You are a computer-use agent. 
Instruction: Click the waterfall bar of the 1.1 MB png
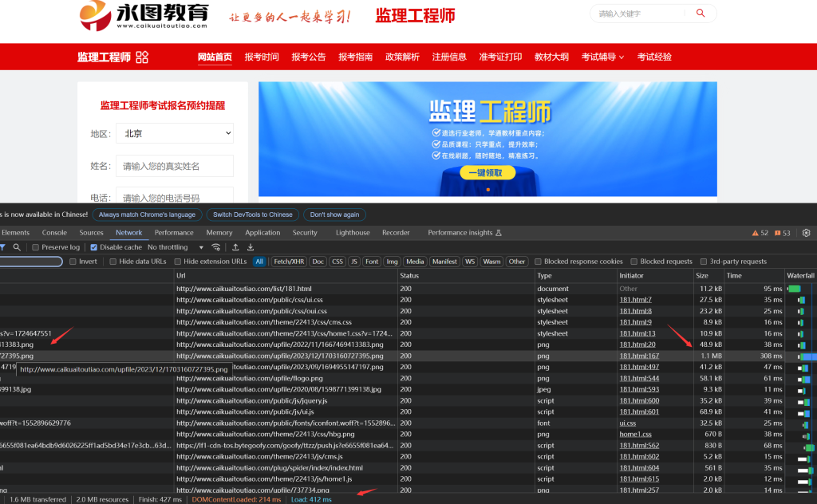[x=807, y=356]
